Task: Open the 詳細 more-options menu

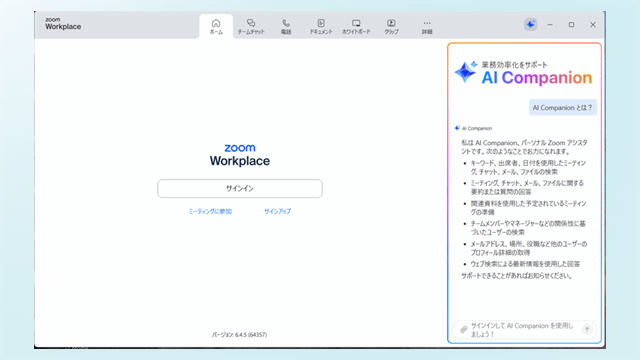Action: pos(427,27)
